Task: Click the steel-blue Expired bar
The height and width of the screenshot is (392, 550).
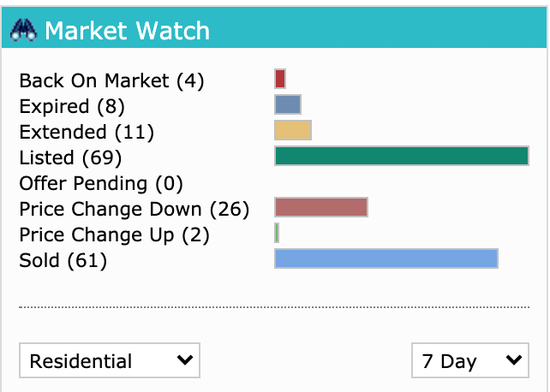Action: point(288,104)
